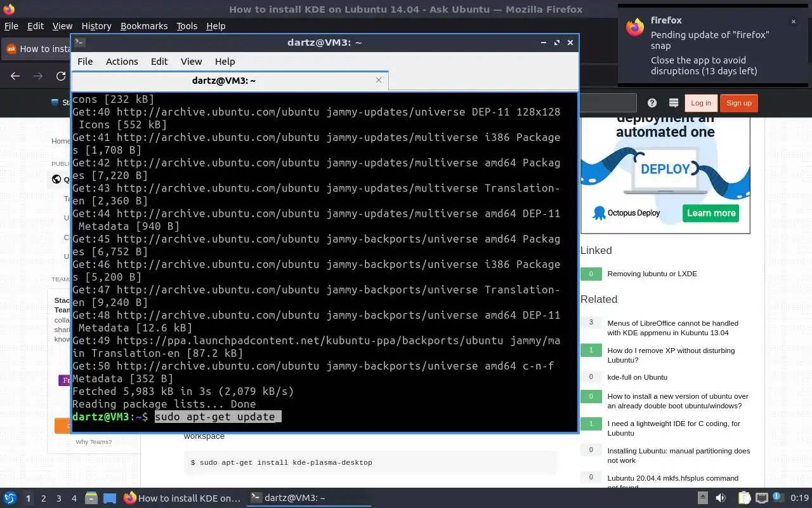Image resolution: width=812 pixels, height=508 pixels.
Task: Click the Firefox taskbar button
Action: tap(182, 498)
